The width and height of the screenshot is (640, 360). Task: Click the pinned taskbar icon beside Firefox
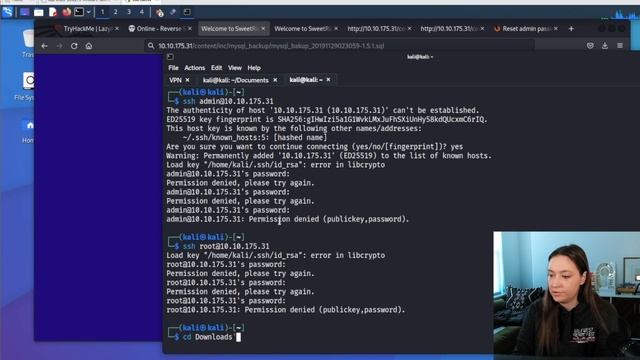click(x=173, y=12)
